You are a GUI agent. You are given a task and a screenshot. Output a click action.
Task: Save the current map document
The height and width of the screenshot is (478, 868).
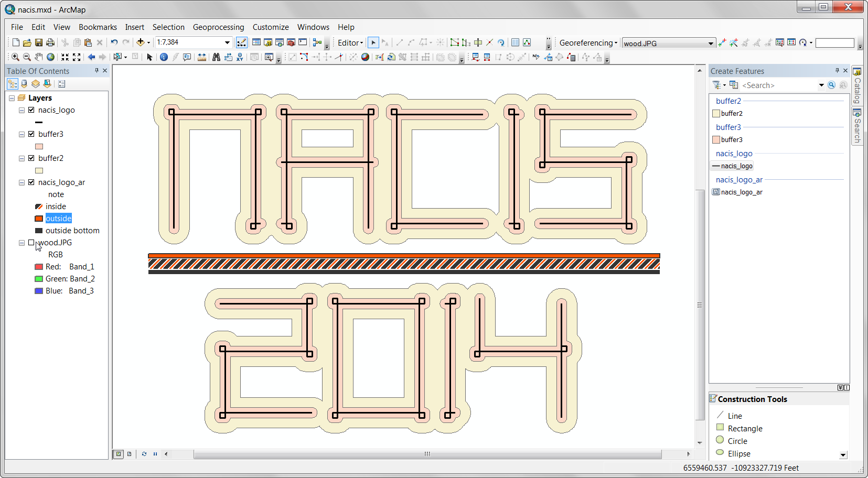pos(39,42)
